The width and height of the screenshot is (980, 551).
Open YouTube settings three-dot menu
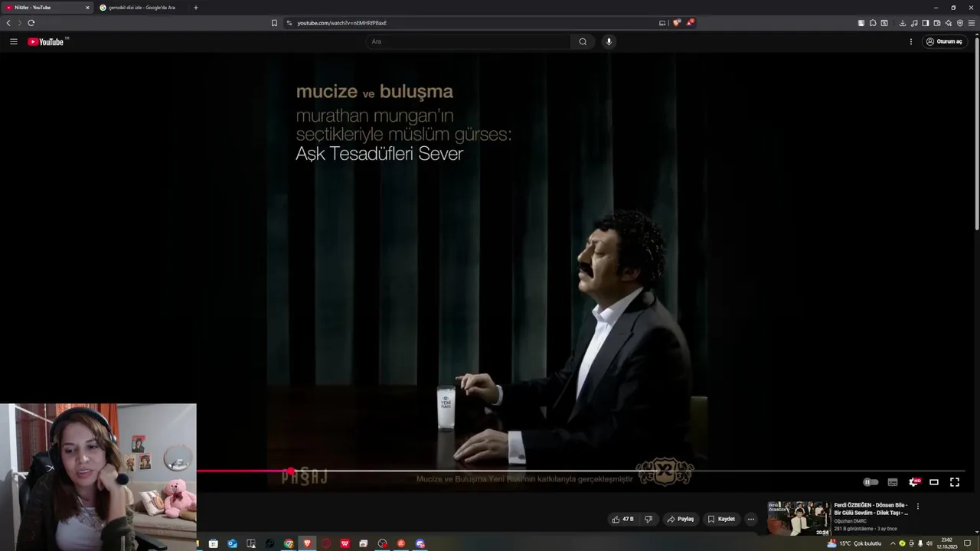(x=911, y=41)
